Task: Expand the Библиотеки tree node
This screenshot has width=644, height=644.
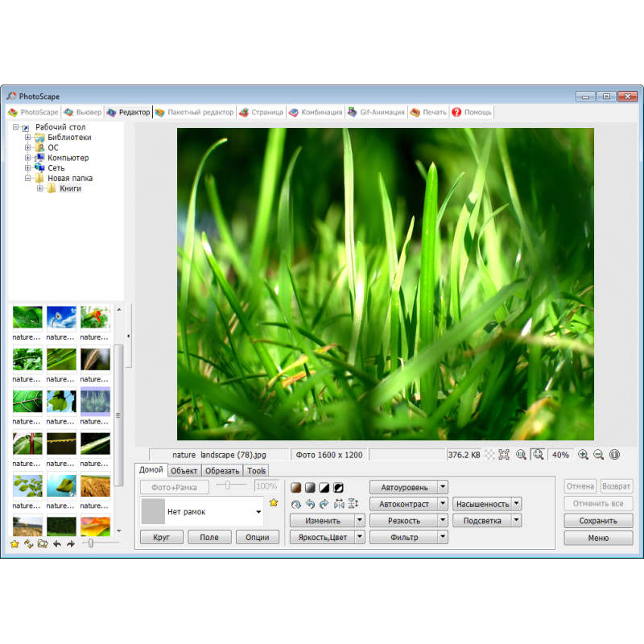Action: tap(27, 138)
